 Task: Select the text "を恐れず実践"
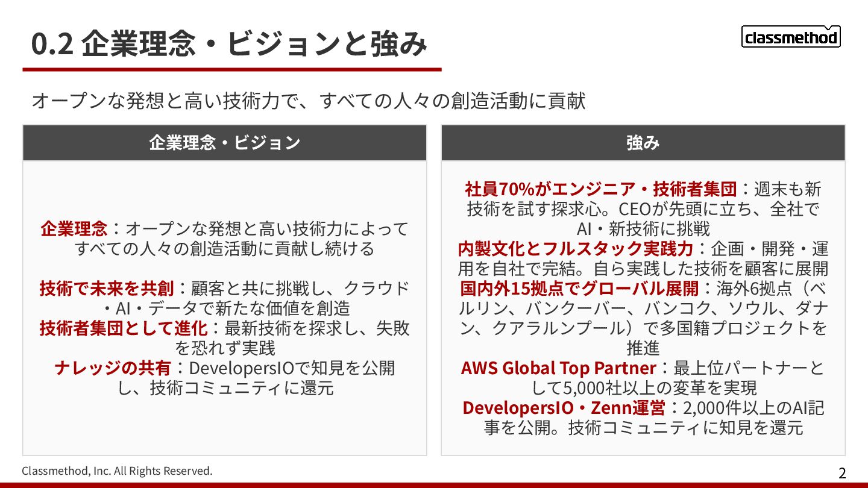coord(225,348)
